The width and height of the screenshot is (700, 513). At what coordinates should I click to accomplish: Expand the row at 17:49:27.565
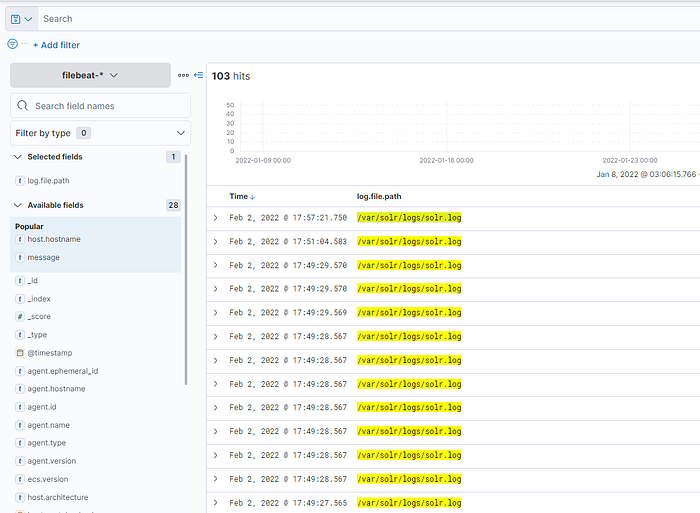[x=216, y=503]
